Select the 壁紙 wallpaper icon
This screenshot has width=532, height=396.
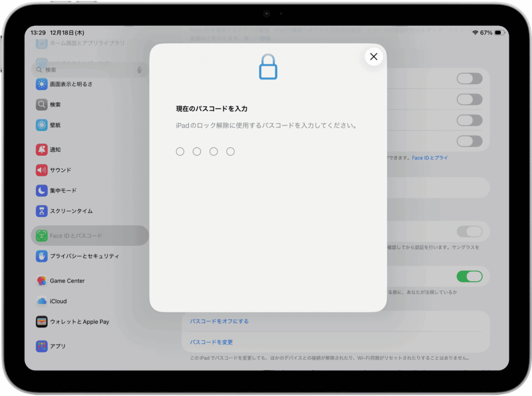pyautogui.click(x=42, y=125)
